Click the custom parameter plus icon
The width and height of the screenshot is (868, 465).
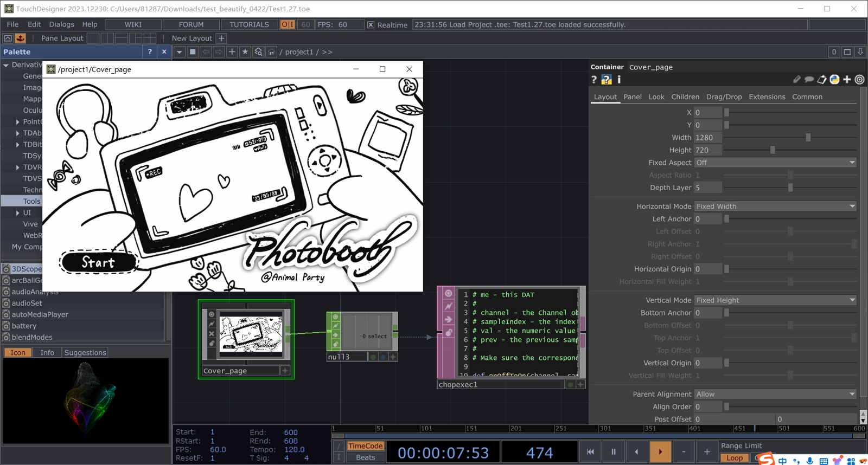[847, 80]
